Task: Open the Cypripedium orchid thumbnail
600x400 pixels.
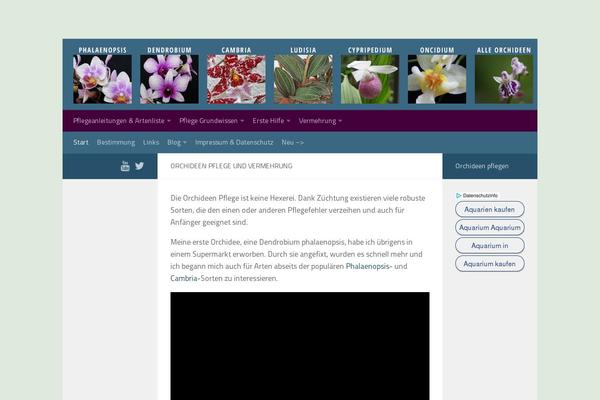Action: click(370, 79)
